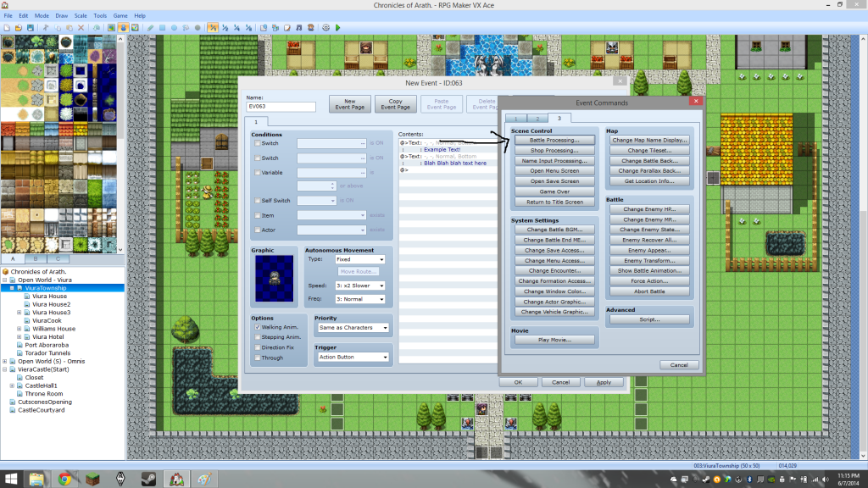
Task: Open the Trigger Action Button dropdown
Action: pos(351,358)
